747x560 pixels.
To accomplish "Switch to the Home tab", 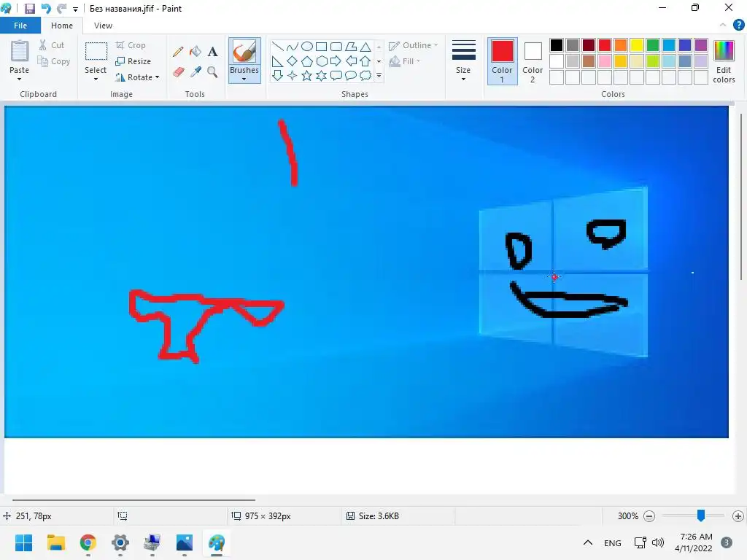I will coord(62,26).
